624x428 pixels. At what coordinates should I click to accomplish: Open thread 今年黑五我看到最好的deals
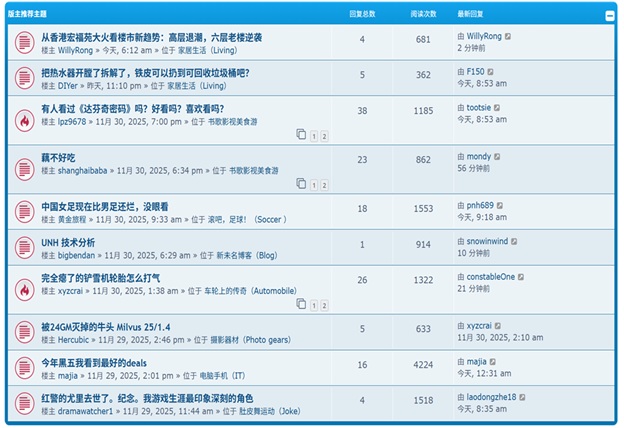(94, 363)
